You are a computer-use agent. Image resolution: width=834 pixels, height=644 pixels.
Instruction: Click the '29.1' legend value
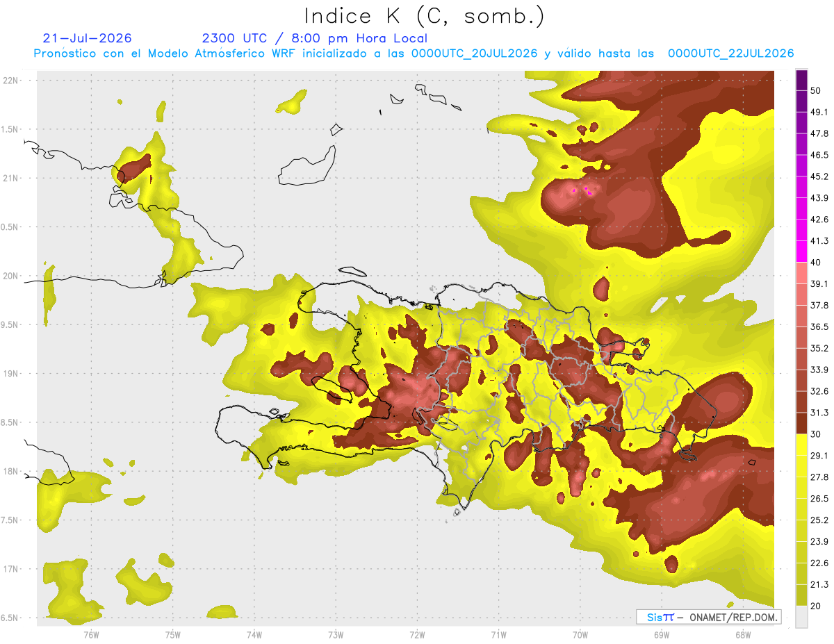[x=819, y=456]
